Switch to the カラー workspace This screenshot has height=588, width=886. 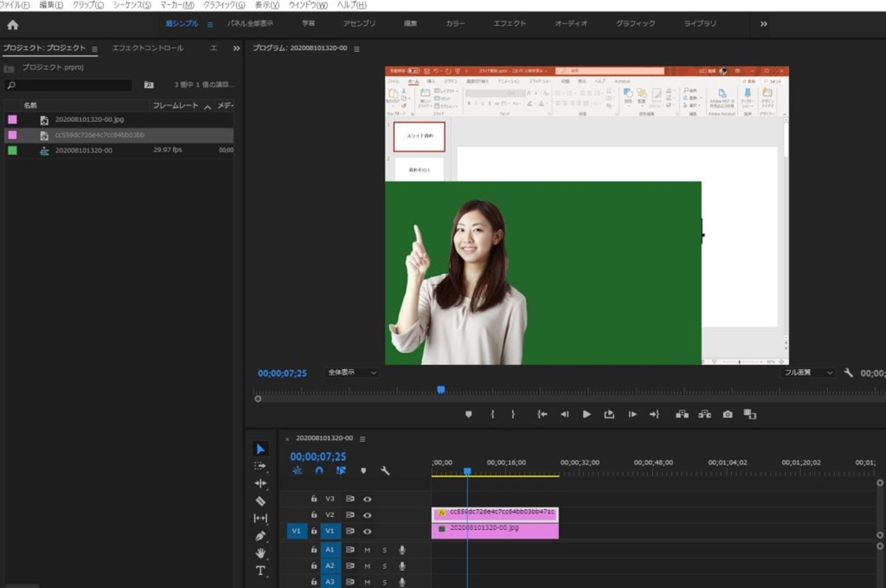(455, 23)
